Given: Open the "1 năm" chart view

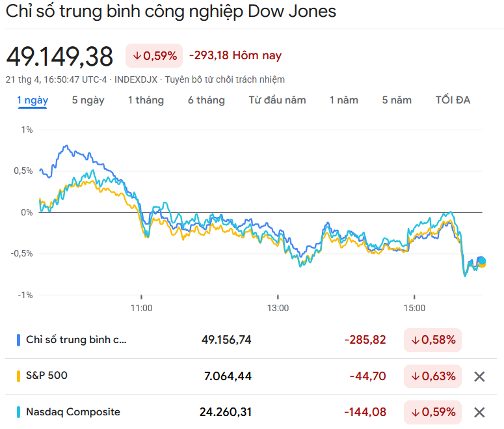Looking at the screenshot, I should point(343,100).
